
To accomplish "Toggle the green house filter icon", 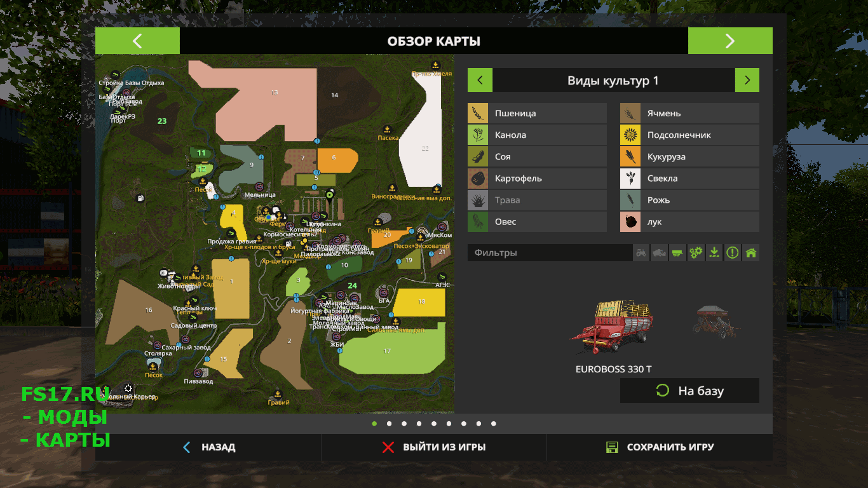I will click(x=751, y=252).
